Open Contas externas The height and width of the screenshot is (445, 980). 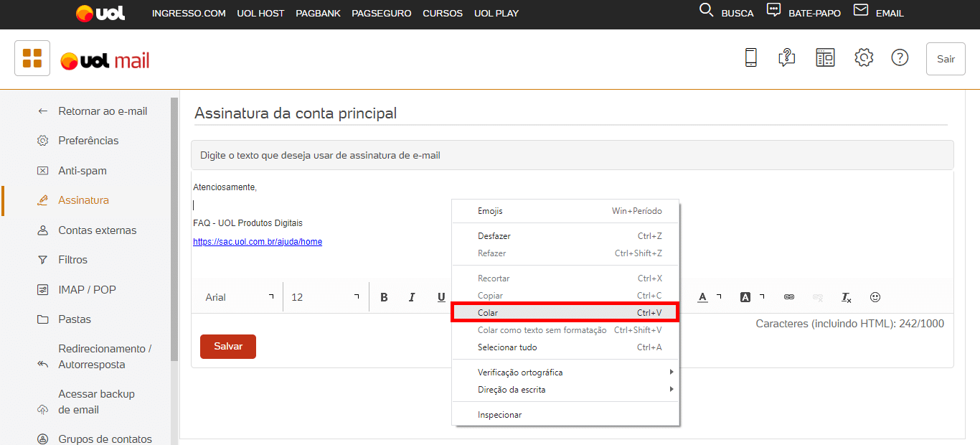[x=86, y=230]
